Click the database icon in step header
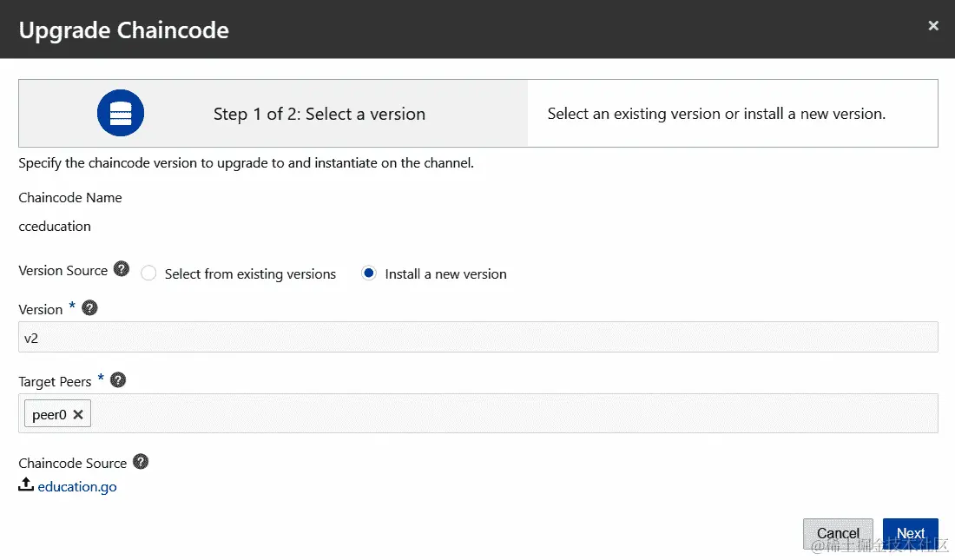The width and height of the screenshot is (955, 560). pyautogui.click(x=121, y=114)
